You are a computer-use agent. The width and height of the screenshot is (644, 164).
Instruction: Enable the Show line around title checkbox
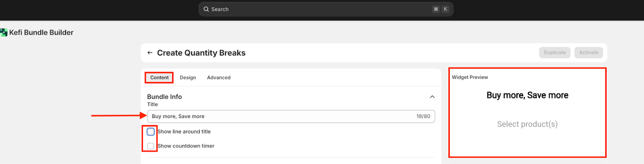(x=151, y=132)
